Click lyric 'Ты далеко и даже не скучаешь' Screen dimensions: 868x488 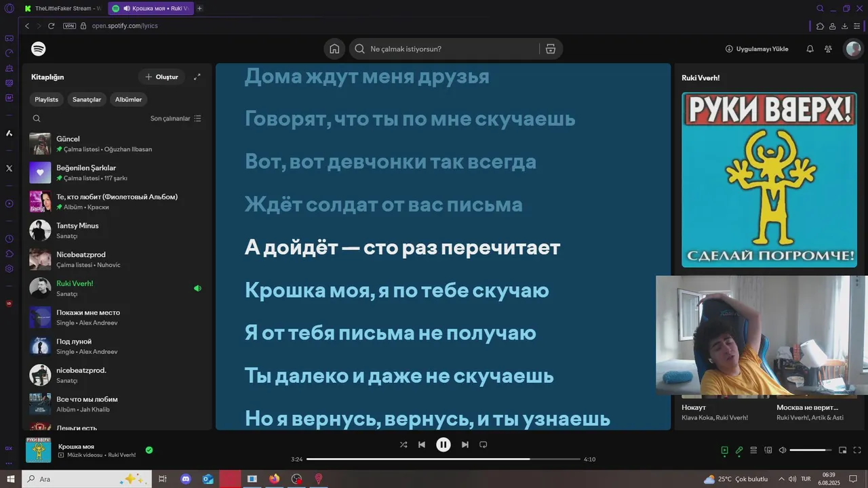pos(399,376)
